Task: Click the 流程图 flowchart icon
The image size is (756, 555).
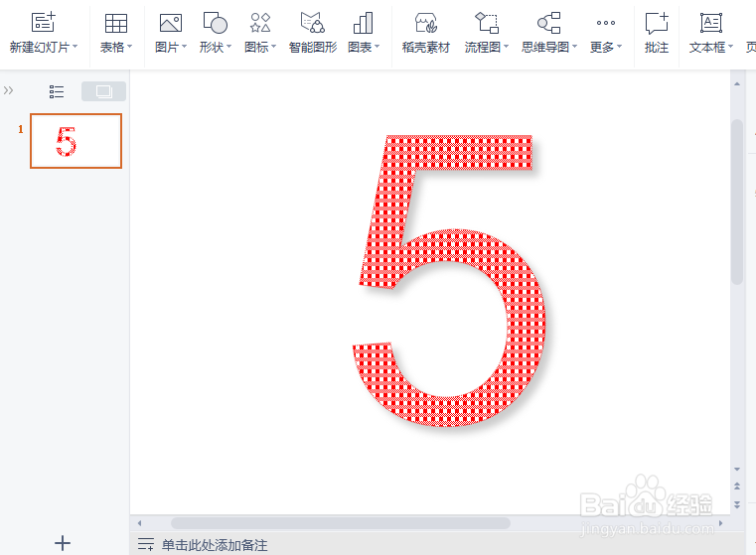Action: coord(487,23)
